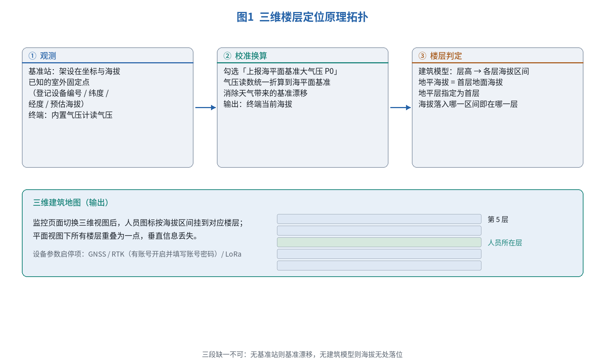Click the footer note 三段缺一不可
This screenshot has width=605, height=364.
pyautogui.click(x=302, y=355)
